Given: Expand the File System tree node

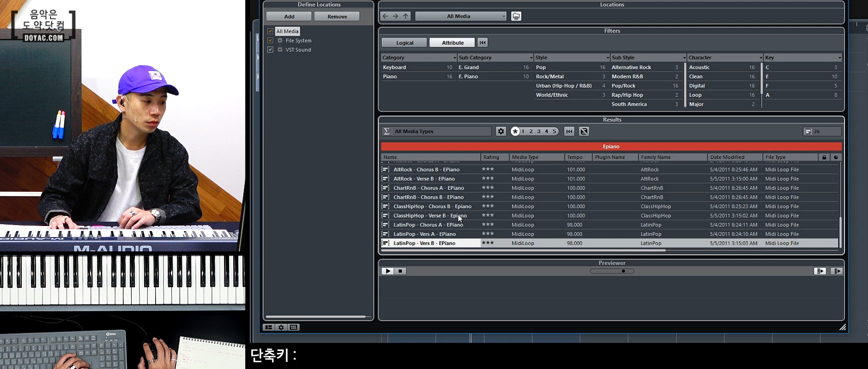Looking at the screenshot, I should (280, 41).
